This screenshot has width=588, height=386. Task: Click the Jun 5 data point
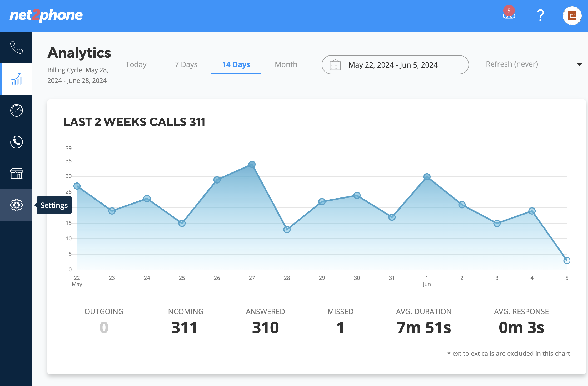tap(567, 260)
